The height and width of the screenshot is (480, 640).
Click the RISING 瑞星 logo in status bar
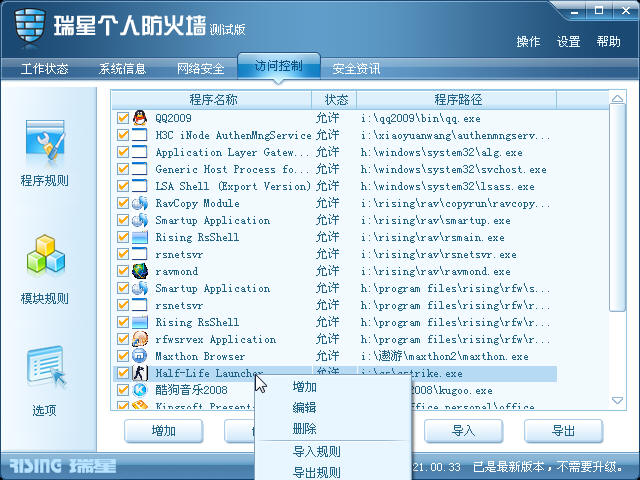[62, 466]
